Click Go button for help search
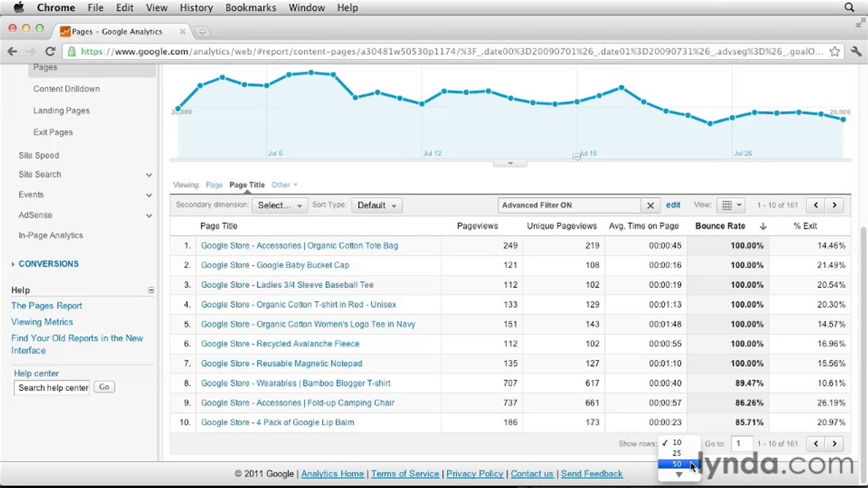868x488 pixels. [x=104, y=387]
